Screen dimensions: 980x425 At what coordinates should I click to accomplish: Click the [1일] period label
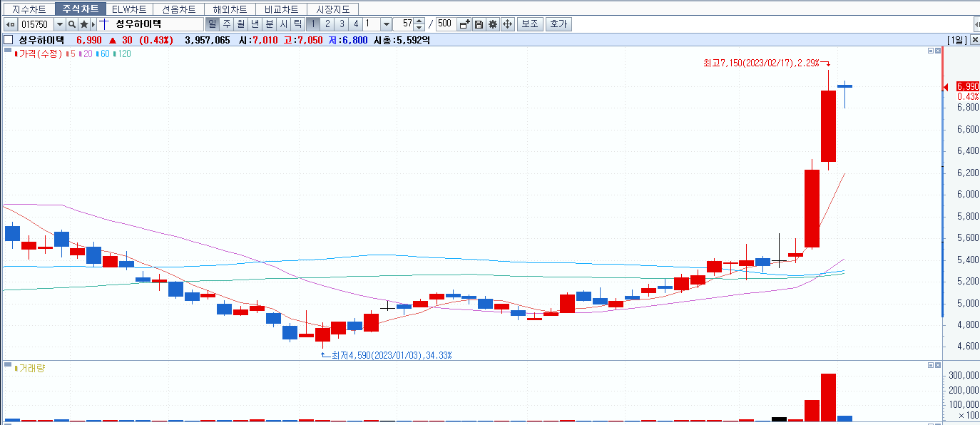pyautogui.click(x=956, y=41)
